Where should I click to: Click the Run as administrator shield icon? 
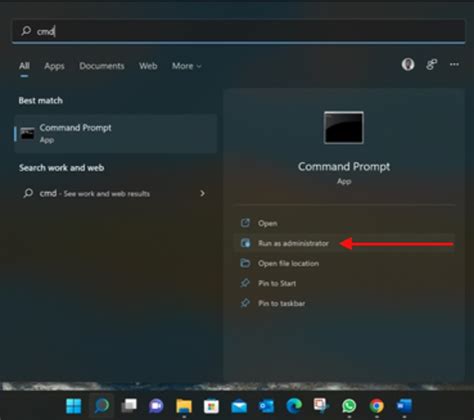pyautogui.click(x=245, y=243)
